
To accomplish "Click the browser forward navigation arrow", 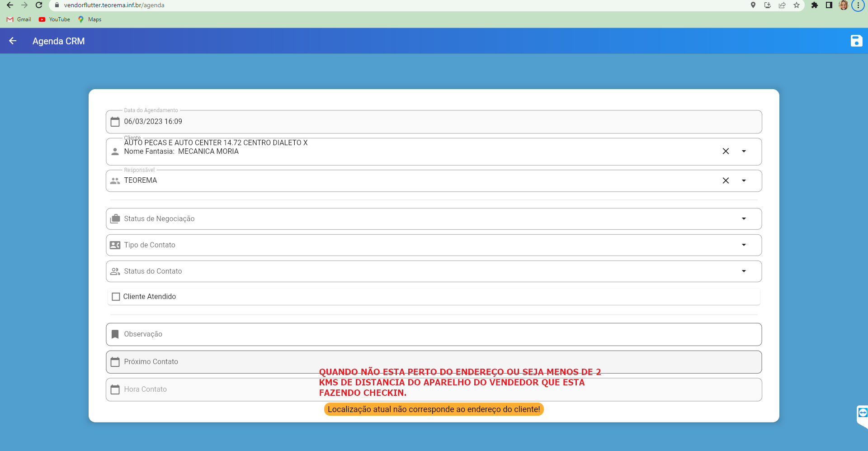I will (x=24, y=5).
